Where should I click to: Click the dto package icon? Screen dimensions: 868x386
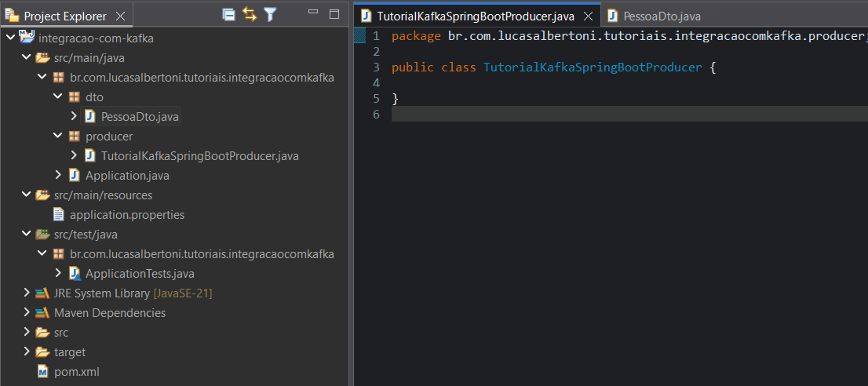click(x=74, y=97)
